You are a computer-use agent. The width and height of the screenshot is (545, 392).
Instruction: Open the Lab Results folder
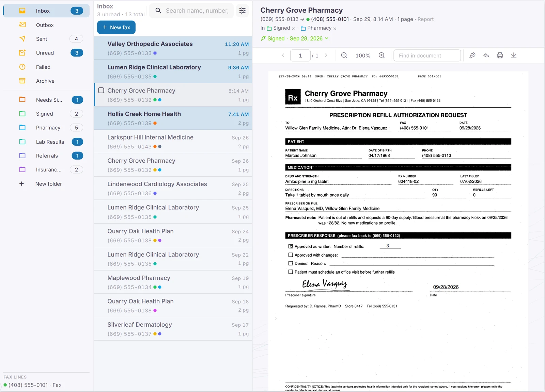(46, 142)
